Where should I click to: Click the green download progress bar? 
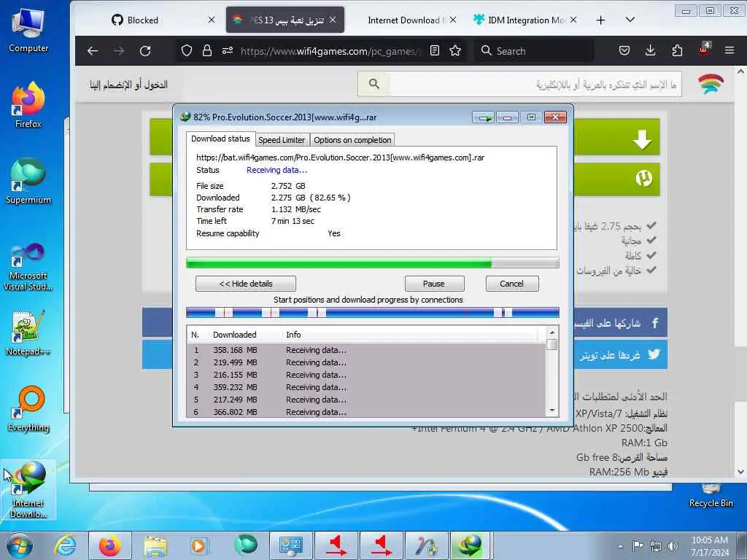point(372,262)
